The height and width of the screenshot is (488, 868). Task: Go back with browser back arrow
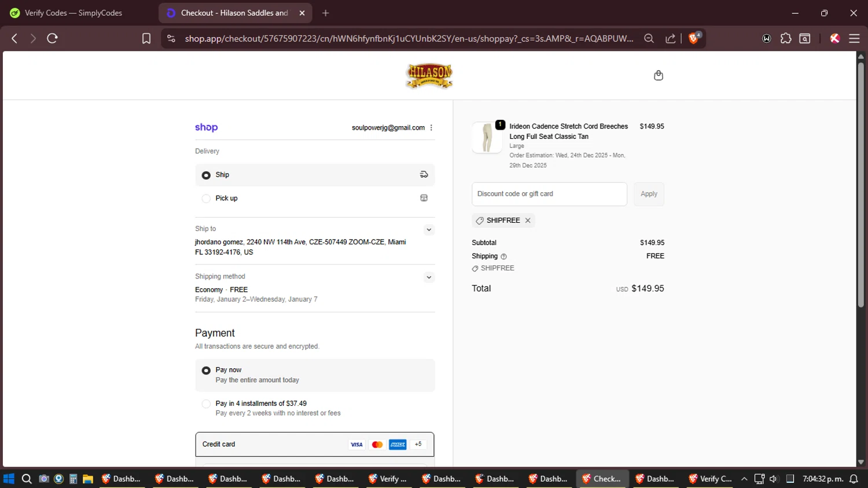(x=14, y=38)
